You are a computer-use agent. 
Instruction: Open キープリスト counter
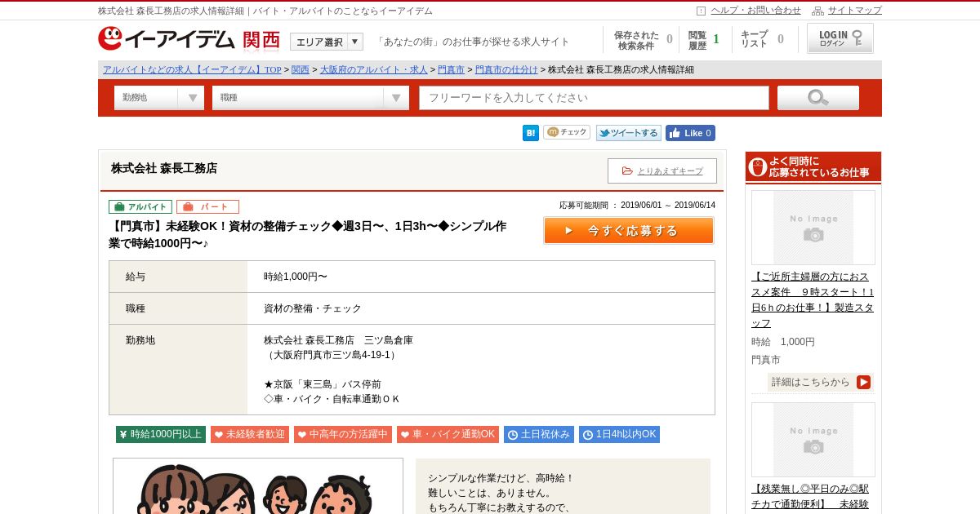[x=762, y=40]
